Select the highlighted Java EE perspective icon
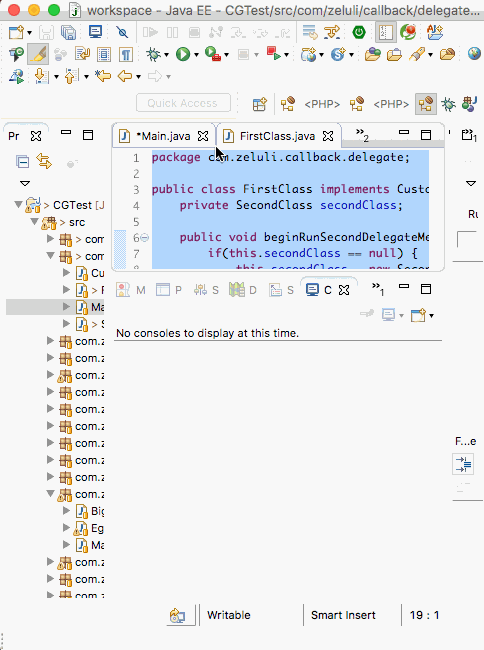The width and height of the screenshot is (484, 650). (426, 104)
